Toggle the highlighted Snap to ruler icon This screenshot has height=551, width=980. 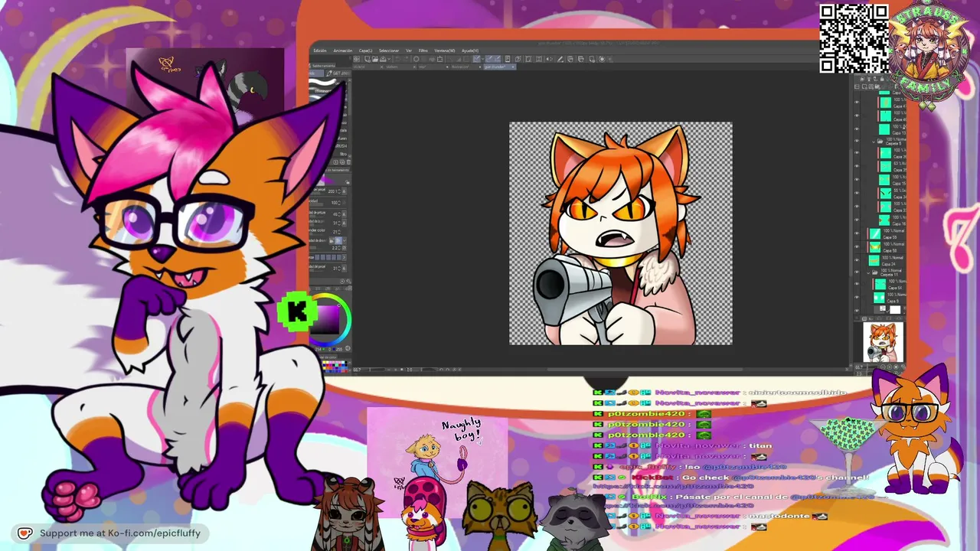[476, 59]
